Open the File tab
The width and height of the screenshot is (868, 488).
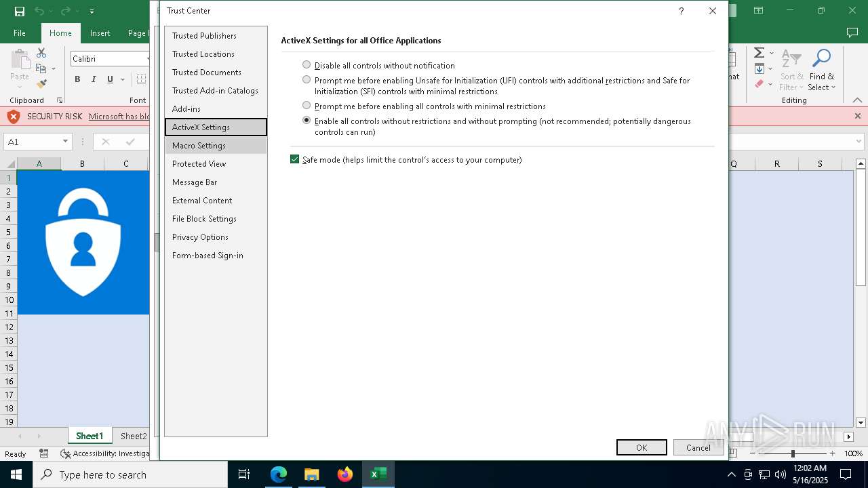pyautogui.click(x=20, y=33)
